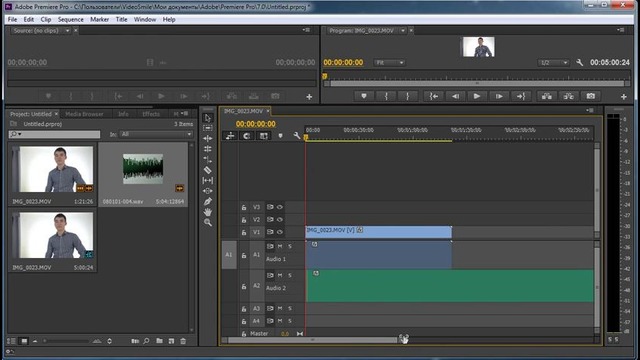The height and width of the screenshot is (360, 640).
Task: Solo Audio 2 track
Action: [290, 276]
